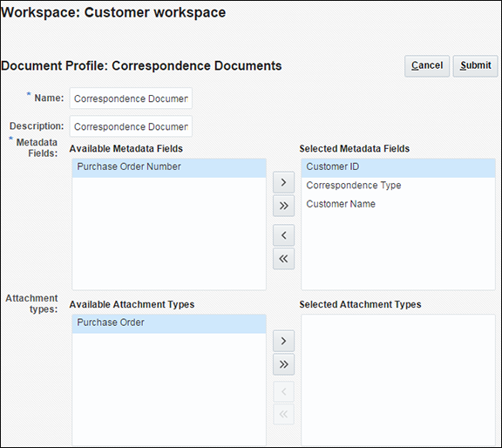Viewport: 502px width, 448px height.
Task: Move all attachment types to Selected list
Action: tap(283, 364)
